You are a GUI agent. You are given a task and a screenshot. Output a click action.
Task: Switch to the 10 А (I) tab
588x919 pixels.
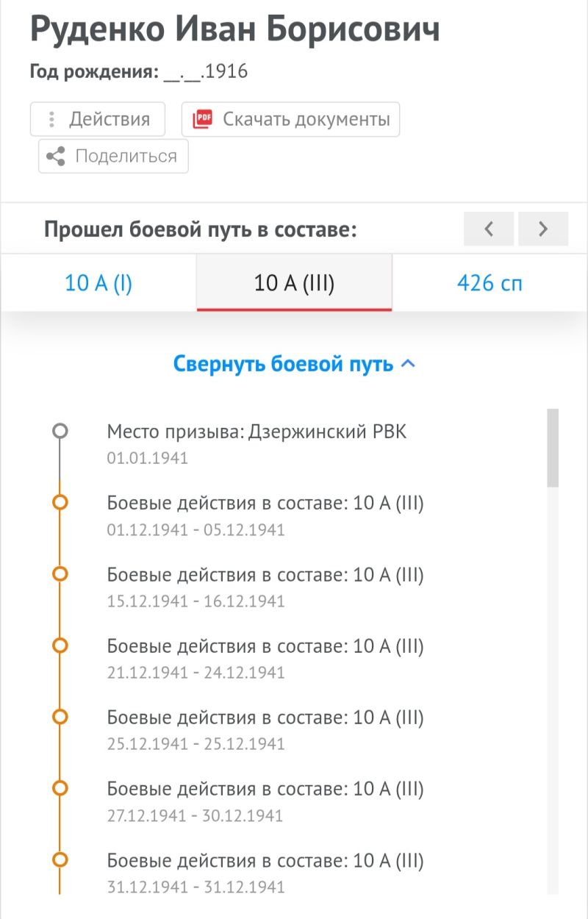coord(98,283)
